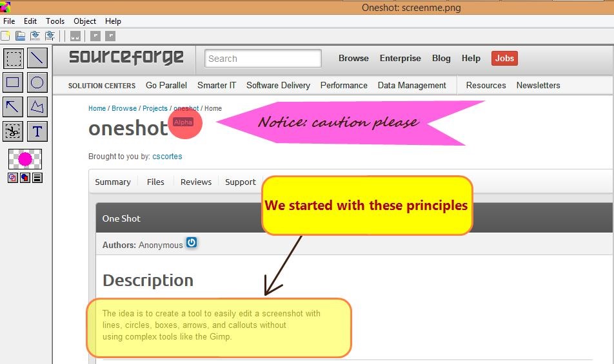Open the File menu
Screen dimensions: 614x364
point(9,21)
